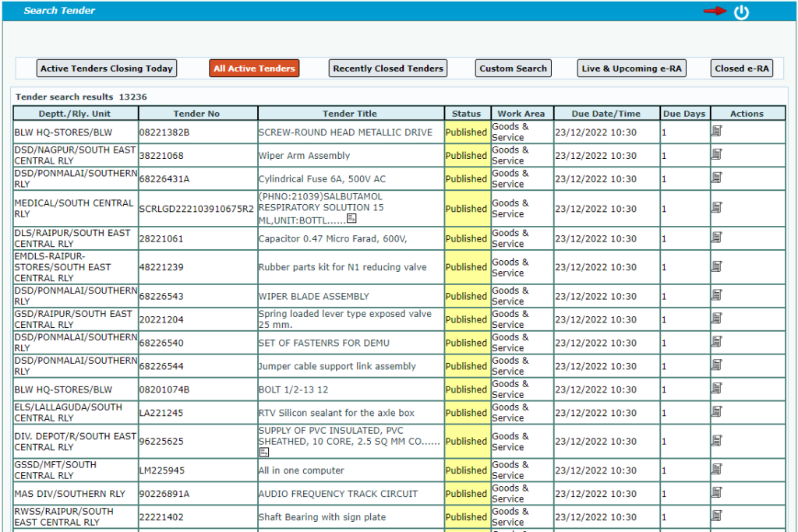798x532 pixels.
Task: Switch to Active Tenders Closing Today
Action: click(x=107, y=69)
